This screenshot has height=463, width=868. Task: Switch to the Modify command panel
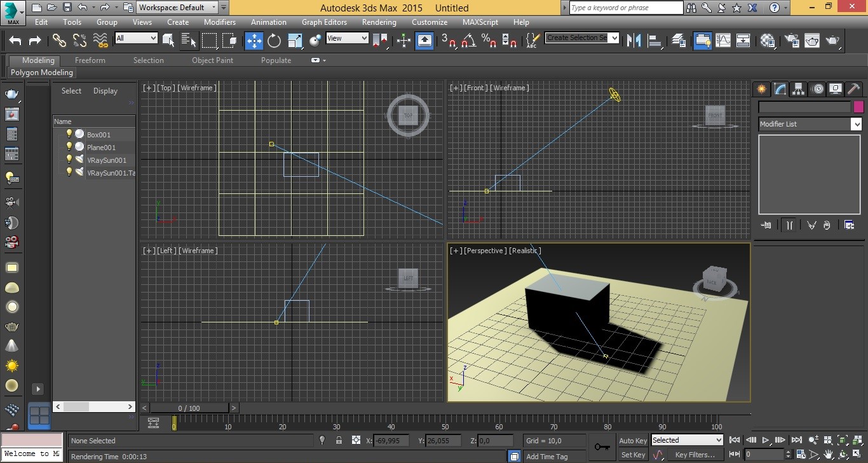(780, 89)
